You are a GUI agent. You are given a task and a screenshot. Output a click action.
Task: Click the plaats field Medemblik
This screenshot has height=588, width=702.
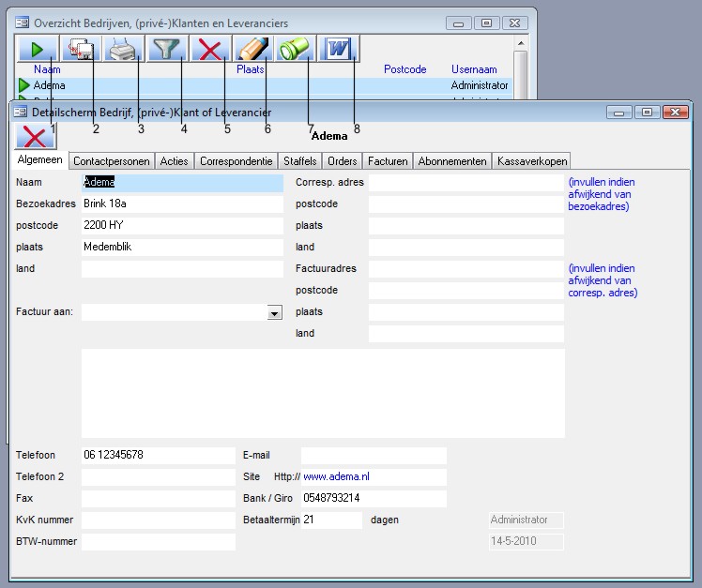click(x=182, y=247)
